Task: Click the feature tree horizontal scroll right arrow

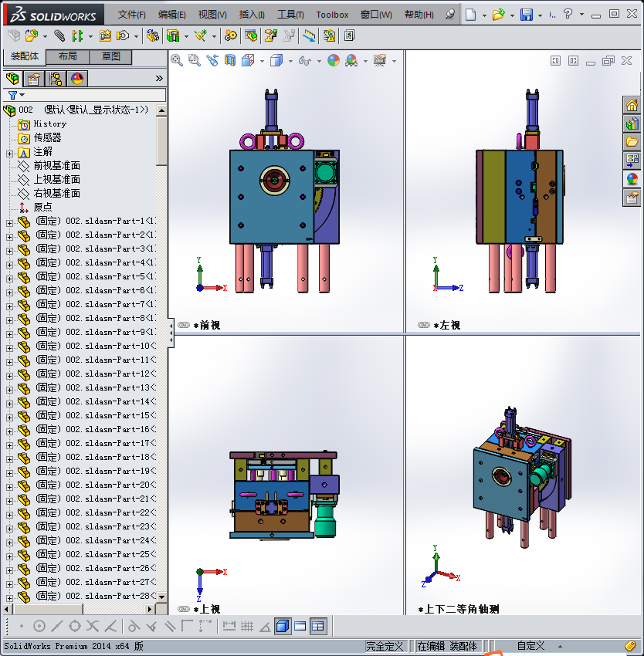Action: pos(150,609)
